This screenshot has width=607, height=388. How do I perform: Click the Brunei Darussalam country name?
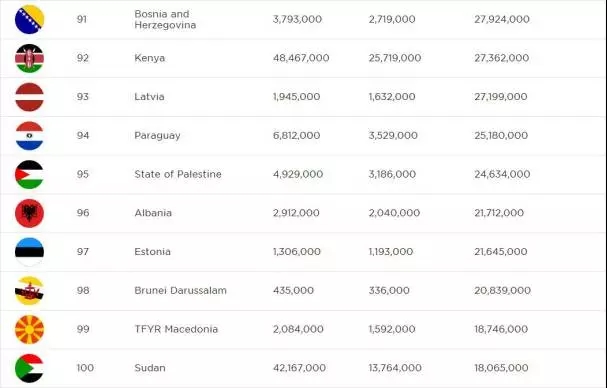180,290
